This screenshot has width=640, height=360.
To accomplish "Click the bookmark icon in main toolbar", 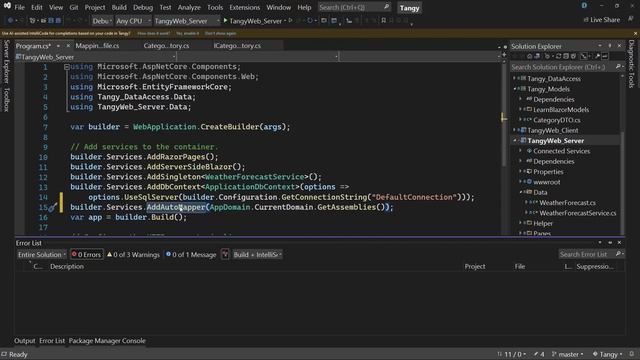I will tap(383, 20).
